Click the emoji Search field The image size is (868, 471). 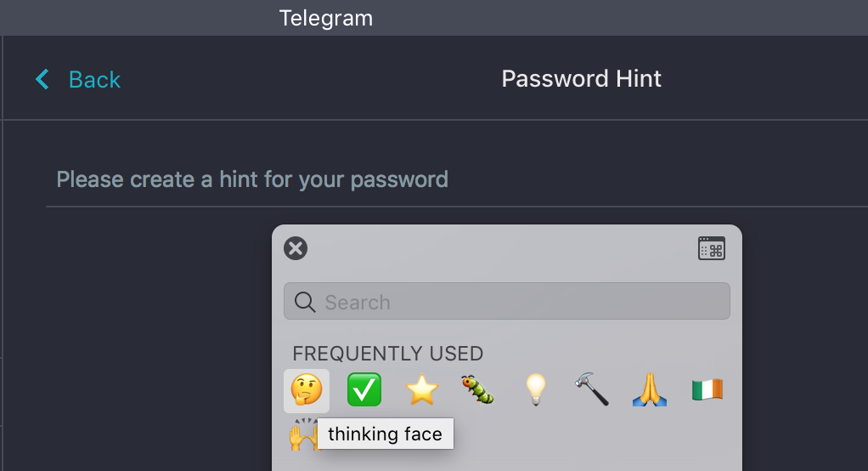[518, 302]
